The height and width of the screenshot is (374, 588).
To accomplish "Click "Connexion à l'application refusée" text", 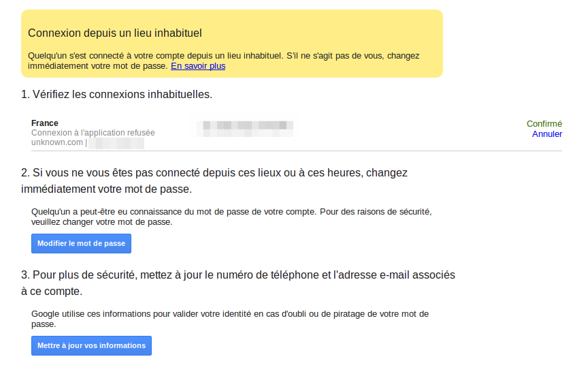I will tap(93, 133).
